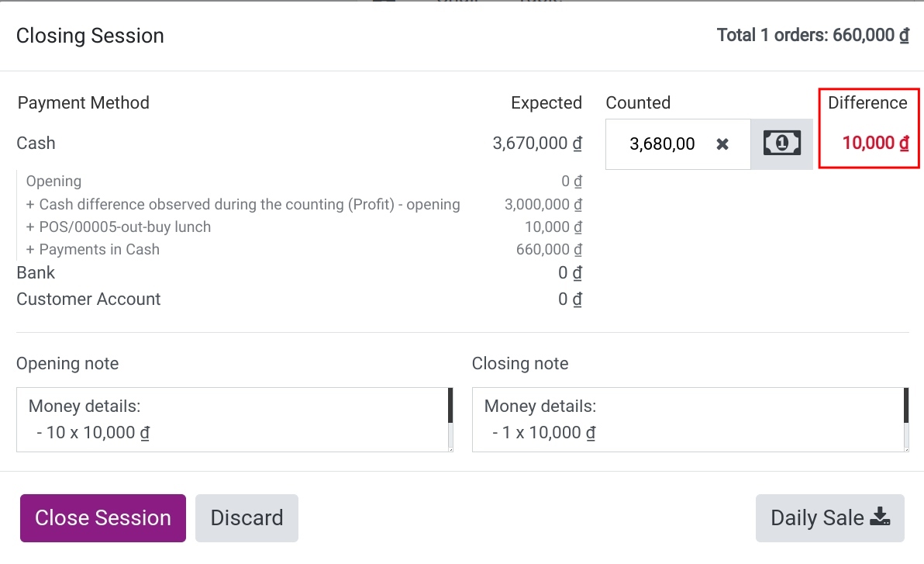Open the cash count banknote icon
This screenshot has height=564, width=924.
(781, 144)
